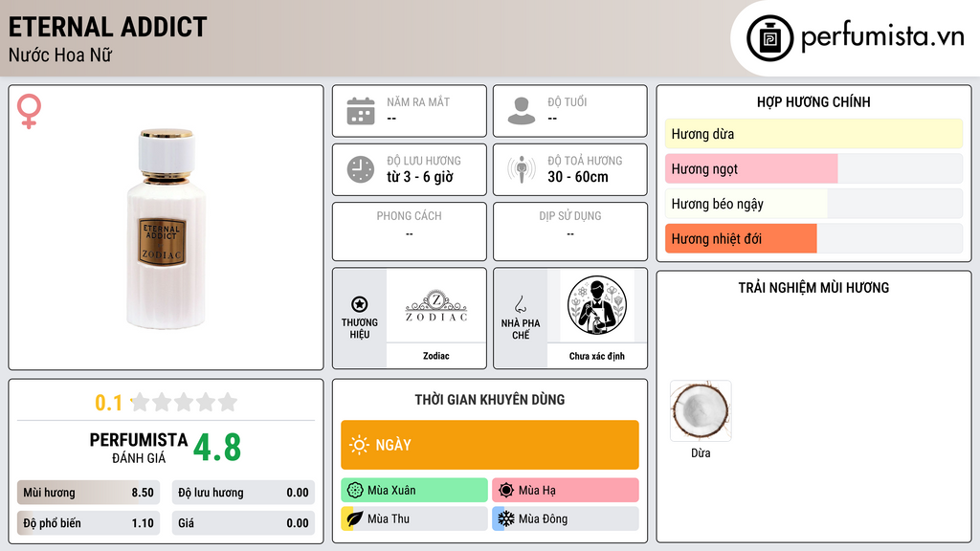The image size is (980, 551).
Task: Click the THỜI GIAN KHUYÊN DÙNG heading
Action: point(490,400)
